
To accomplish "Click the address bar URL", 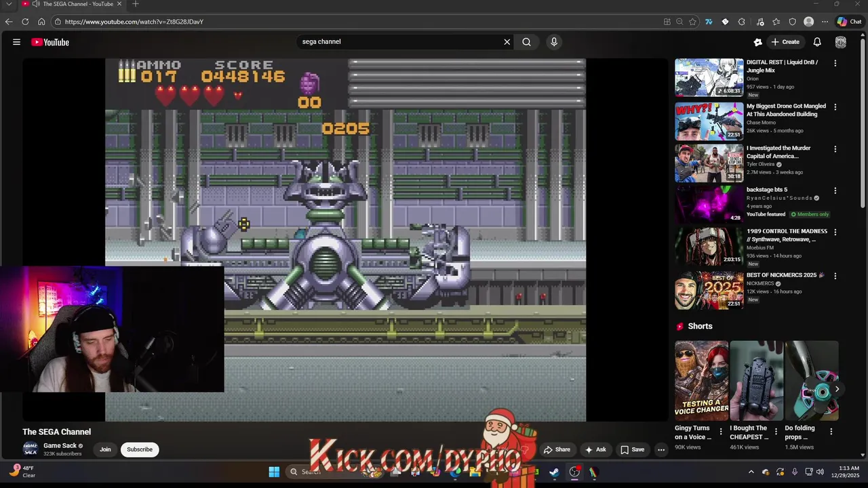I will (x=134, y=22).
